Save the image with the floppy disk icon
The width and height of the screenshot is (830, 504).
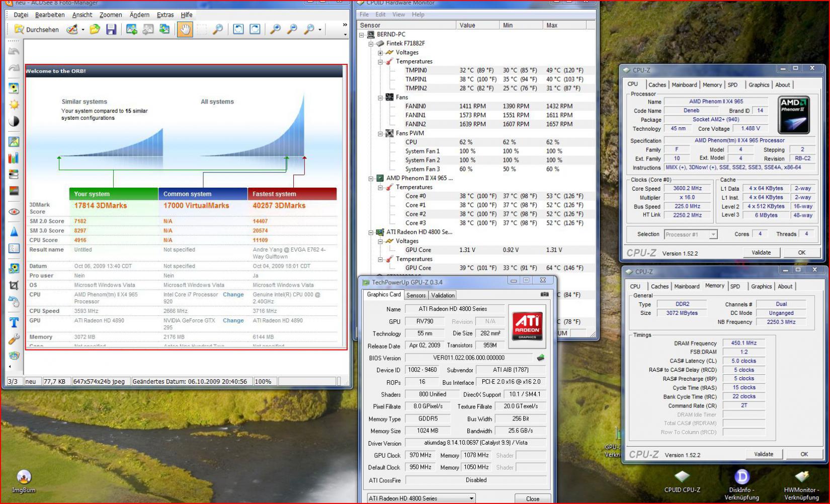(111, 30)
